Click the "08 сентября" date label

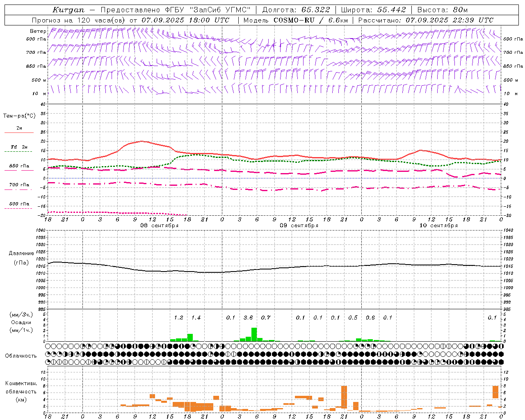(160, 226)
